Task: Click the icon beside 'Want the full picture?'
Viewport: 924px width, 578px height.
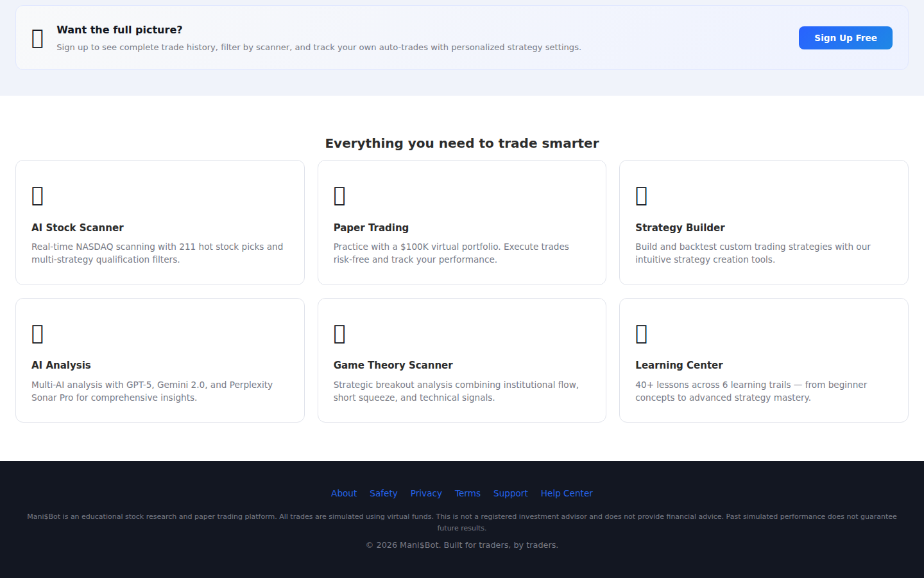Action: coord(38,39)
